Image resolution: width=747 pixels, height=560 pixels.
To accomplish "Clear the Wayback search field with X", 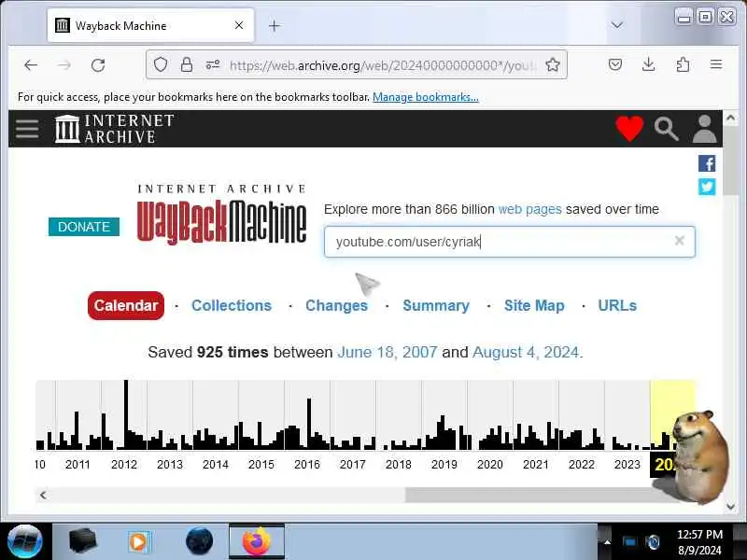I will pyautogui.click(x=680, y=241).
